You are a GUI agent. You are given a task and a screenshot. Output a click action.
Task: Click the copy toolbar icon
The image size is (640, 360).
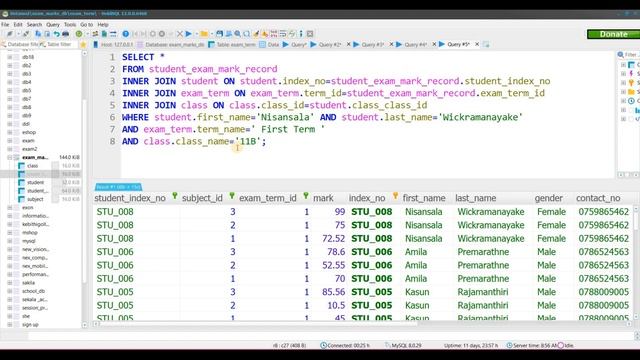(x=38, y=34)
